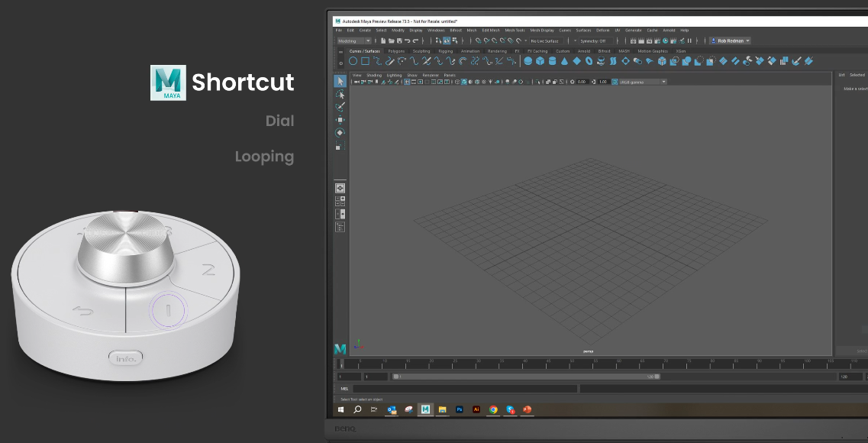Toggle the sRGB gamma color management icon

tap(615, 82)
